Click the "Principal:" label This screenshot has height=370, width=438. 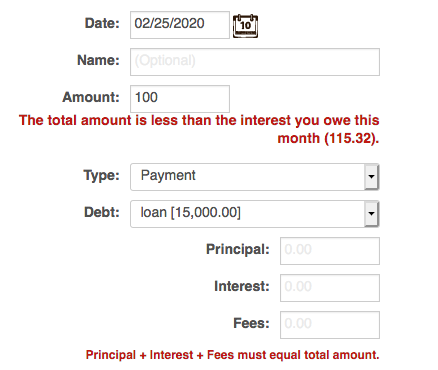click(238, 249)
